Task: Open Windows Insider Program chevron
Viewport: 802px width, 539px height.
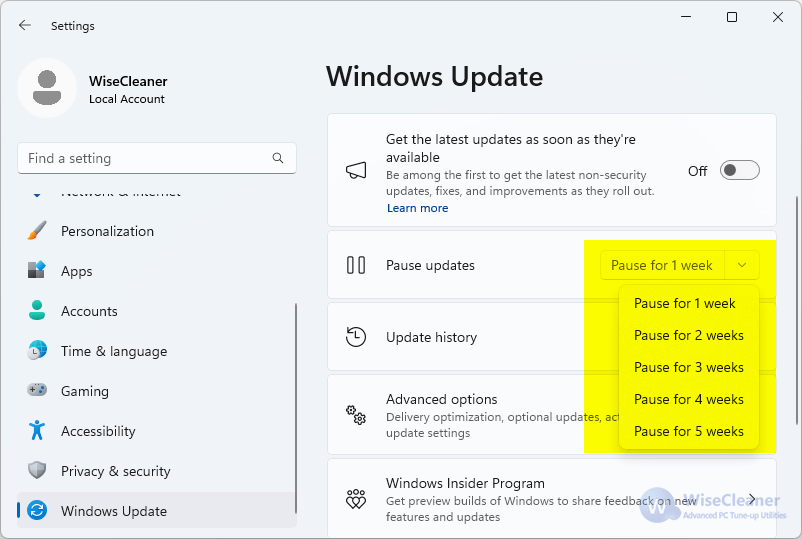Action: (752, 499)
